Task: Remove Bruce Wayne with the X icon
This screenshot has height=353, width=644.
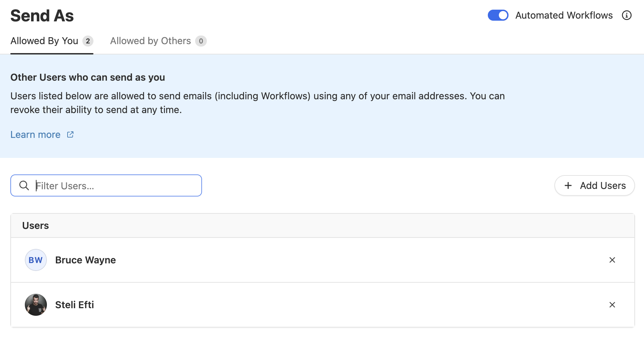Action: point(612,260)
